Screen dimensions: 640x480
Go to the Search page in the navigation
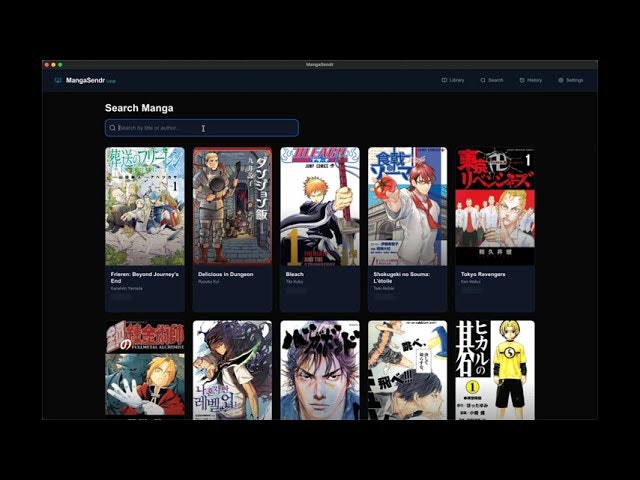492,80
